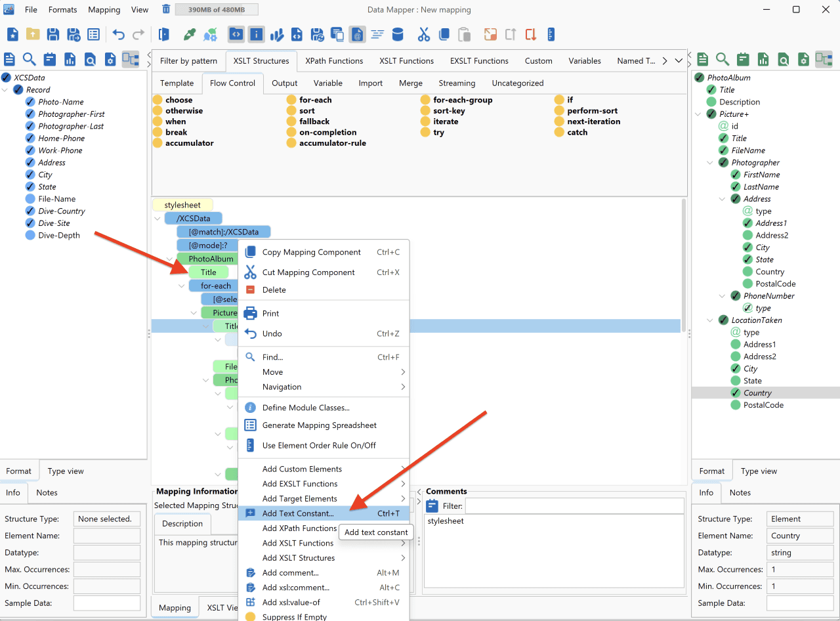
Task: Select Dive-Country in source tree
Action: pos(62,211)
